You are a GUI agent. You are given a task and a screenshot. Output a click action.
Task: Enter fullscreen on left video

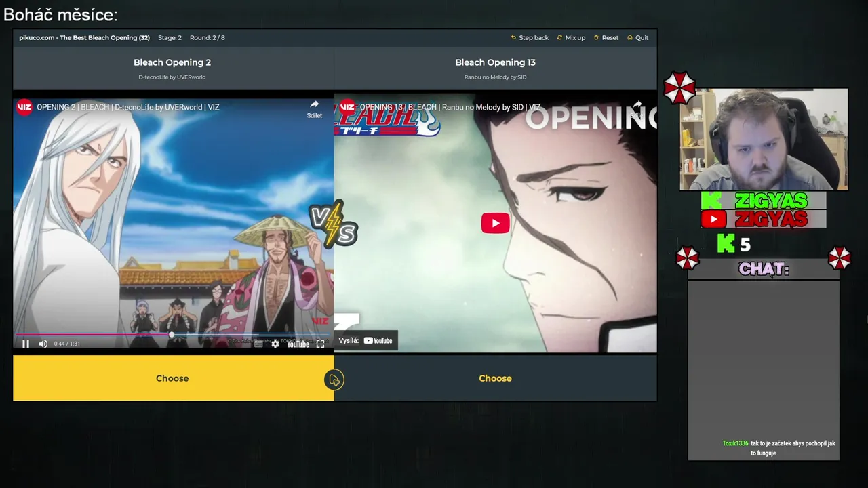[x=320, y=344]
